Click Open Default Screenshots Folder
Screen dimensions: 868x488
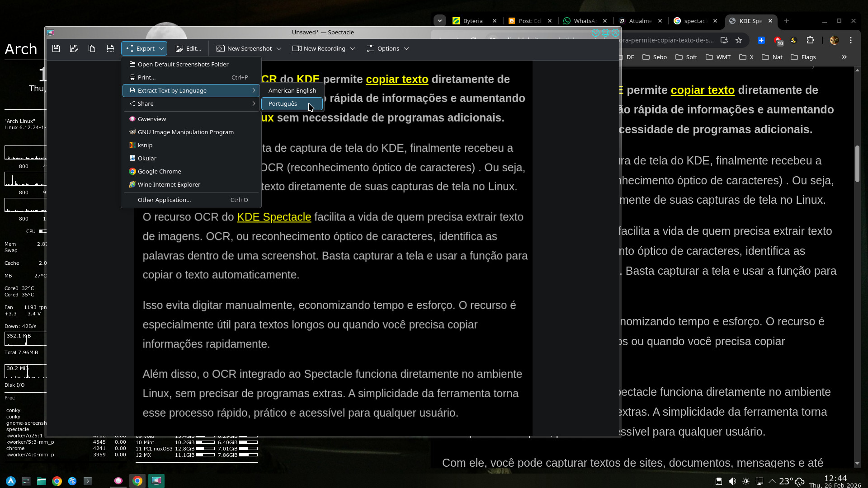pyautogui.click(x=183, y=64)
